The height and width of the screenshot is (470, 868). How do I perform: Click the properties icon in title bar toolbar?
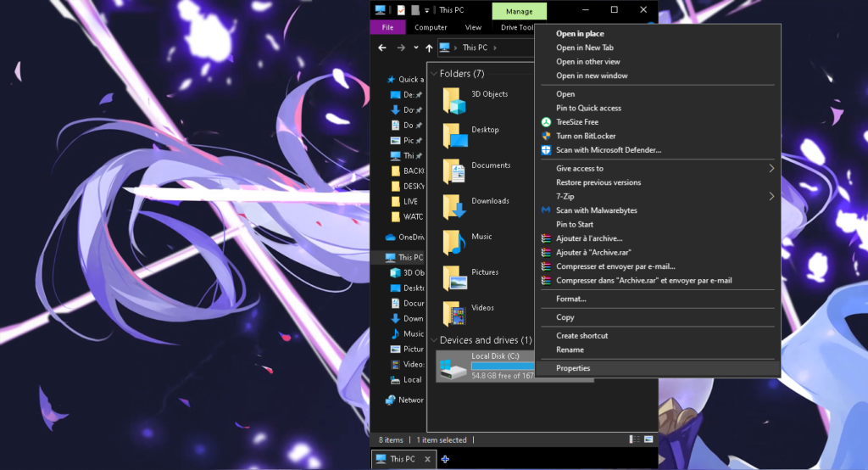(x=401, y=10)
